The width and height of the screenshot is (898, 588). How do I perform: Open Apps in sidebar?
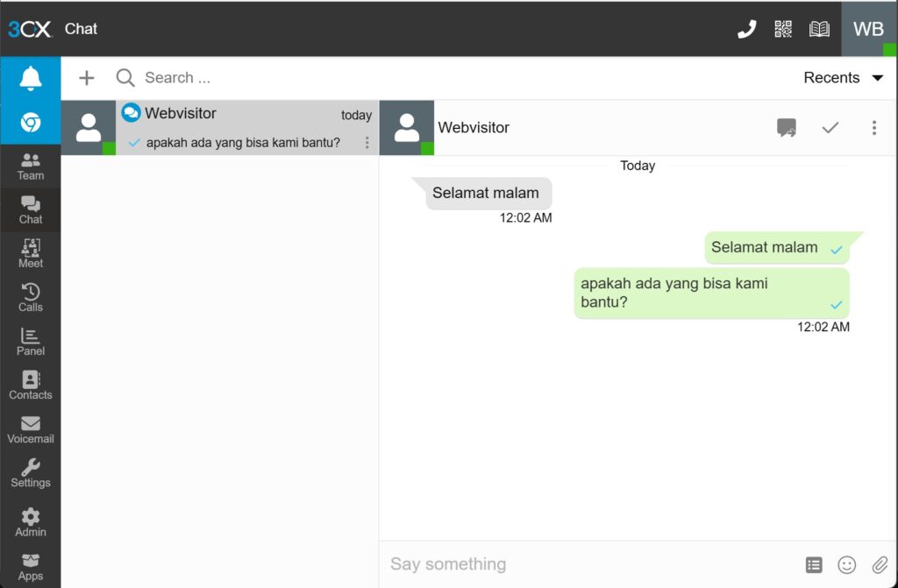pyautogui.click(x=31, y=567)
